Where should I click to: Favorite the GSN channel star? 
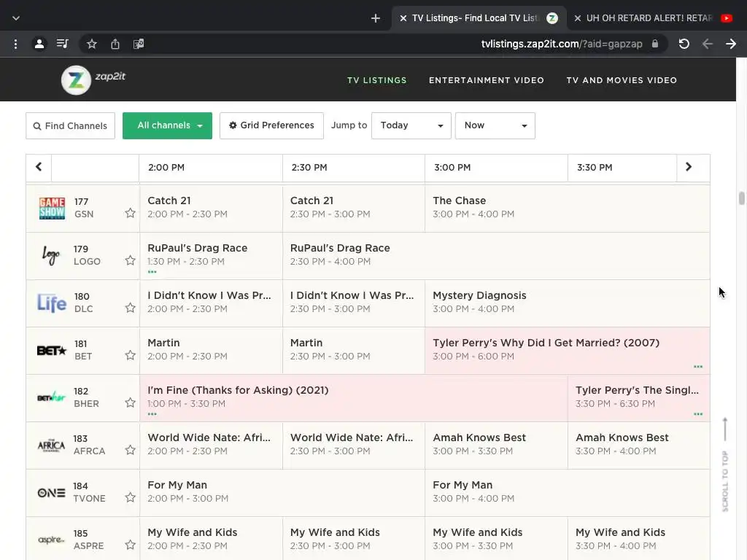click(130, 213)
